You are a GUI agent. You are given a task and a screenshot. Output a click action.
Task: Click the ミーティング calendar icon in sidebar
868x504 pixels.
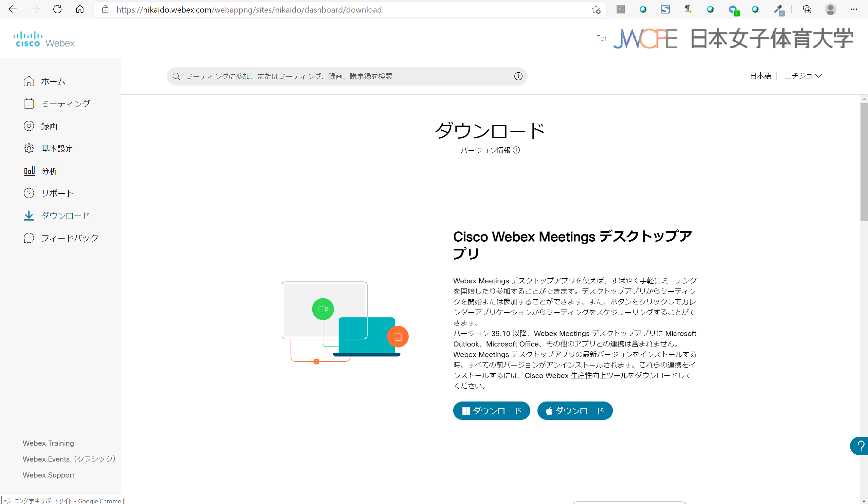click(x=29, y=104)
